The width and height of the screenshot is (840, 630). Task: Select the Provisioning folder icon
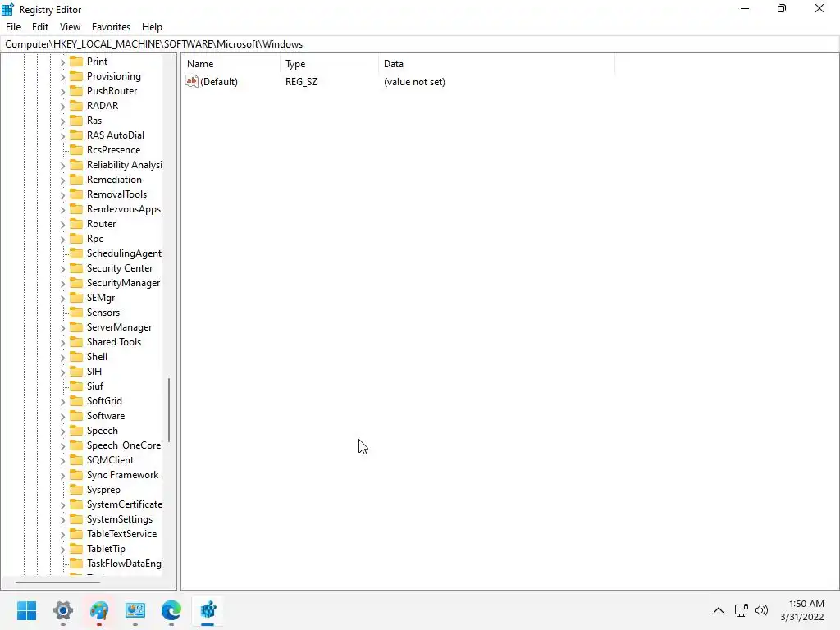coord(76,76)
